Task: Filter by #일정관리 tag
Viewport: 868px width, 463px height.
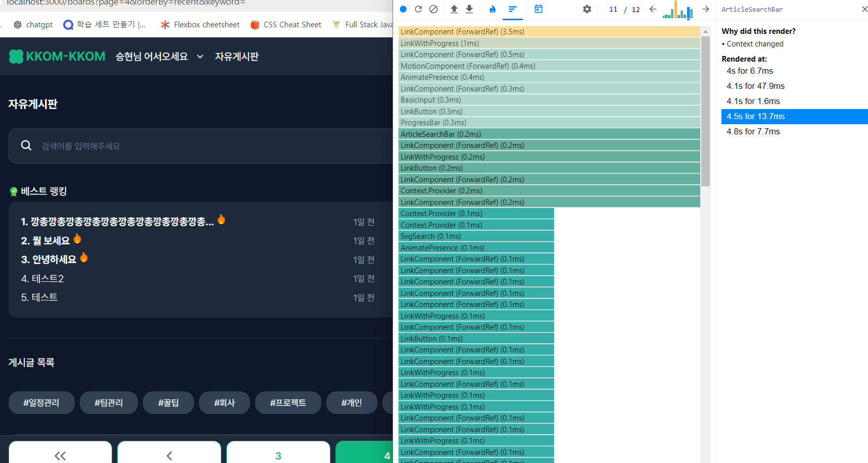Action: (x=41, y=403)
